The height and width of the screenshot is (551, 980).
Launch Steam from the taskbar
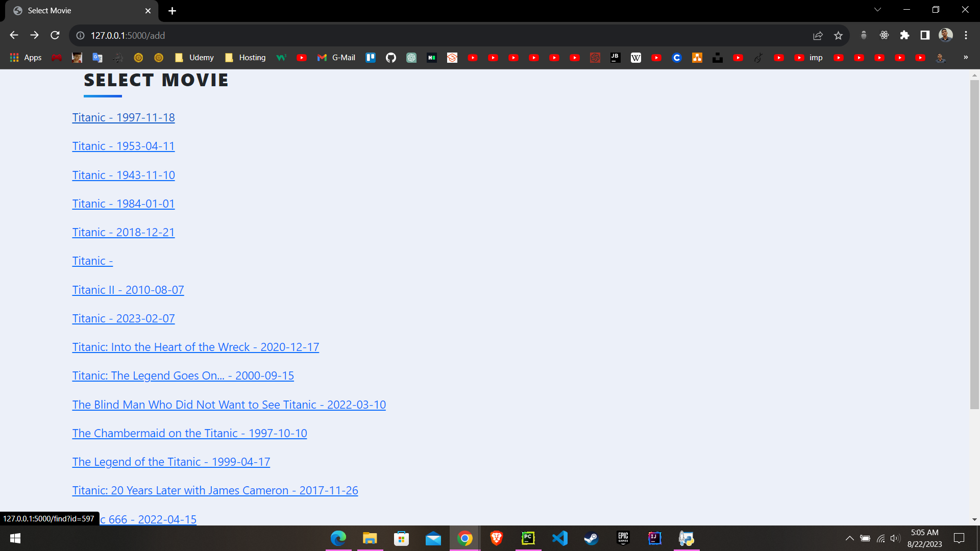pyautogui.click(x=591, y=538)
